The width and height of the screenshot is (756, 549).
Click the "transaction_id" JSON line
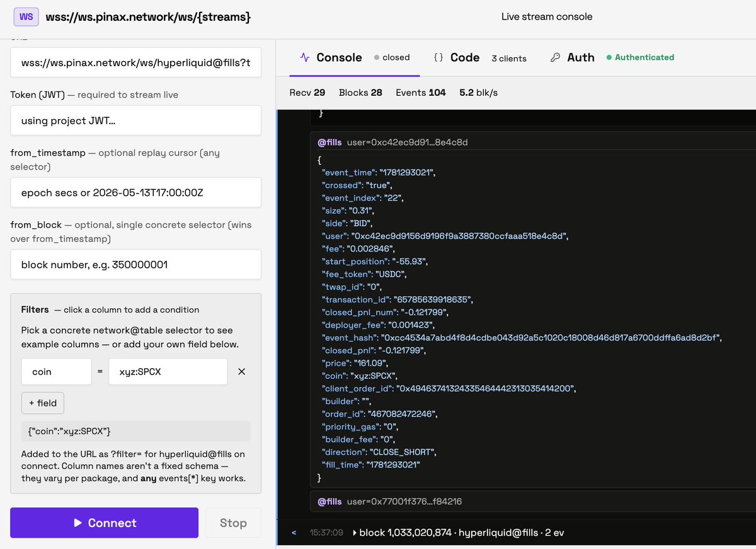[397, 299]
